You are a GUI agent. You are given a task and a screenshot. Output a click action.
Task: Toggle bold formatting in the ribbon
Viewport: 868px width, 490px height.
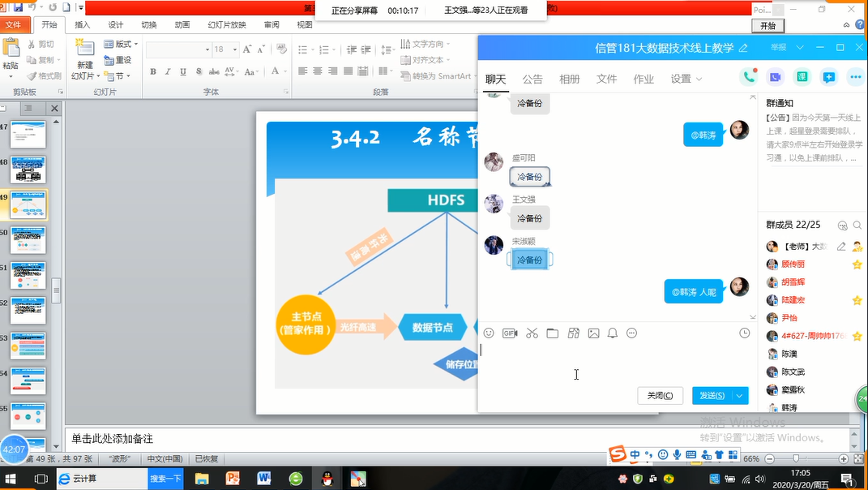153,71
